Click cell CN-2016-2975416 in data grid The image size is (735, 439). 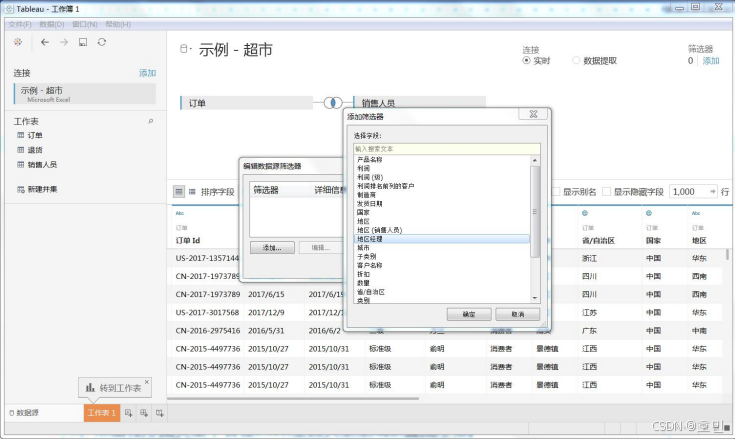pos(208,331)
